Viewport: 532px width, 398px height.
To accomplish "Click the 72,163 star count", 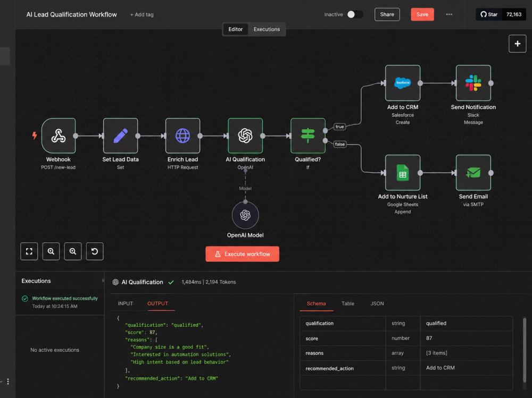I will pyautogui.click(x=514, y=14).
